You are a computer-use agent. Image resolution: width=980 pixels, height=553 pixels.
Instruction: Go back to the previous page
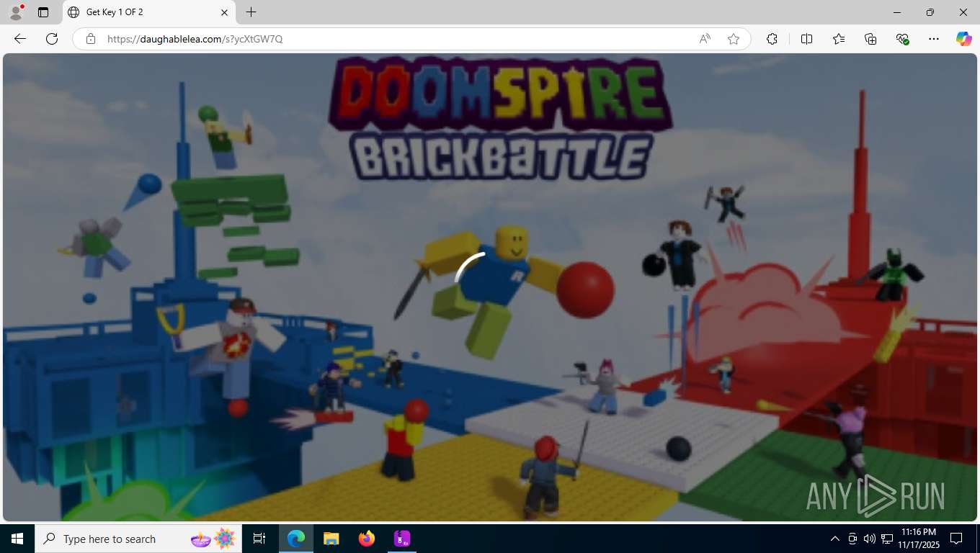click(x=20, y=39)
